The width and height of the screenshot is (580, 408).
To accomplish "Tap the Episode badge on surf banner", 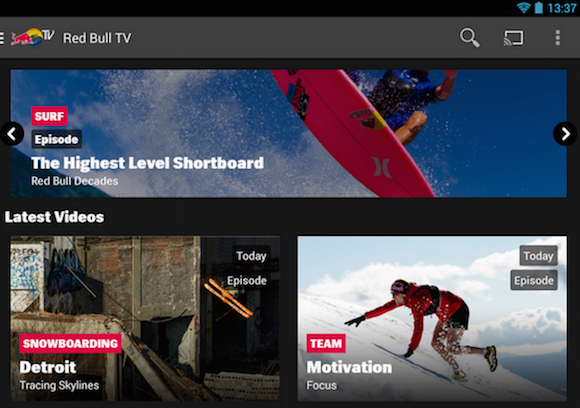I will (x=57, y=139).
